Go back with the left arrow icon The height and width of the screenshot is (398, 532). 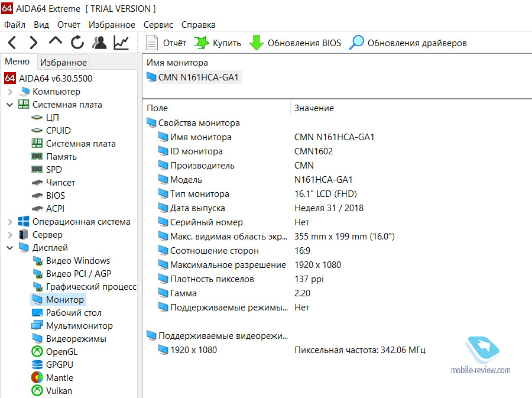[x=12, y=43]
